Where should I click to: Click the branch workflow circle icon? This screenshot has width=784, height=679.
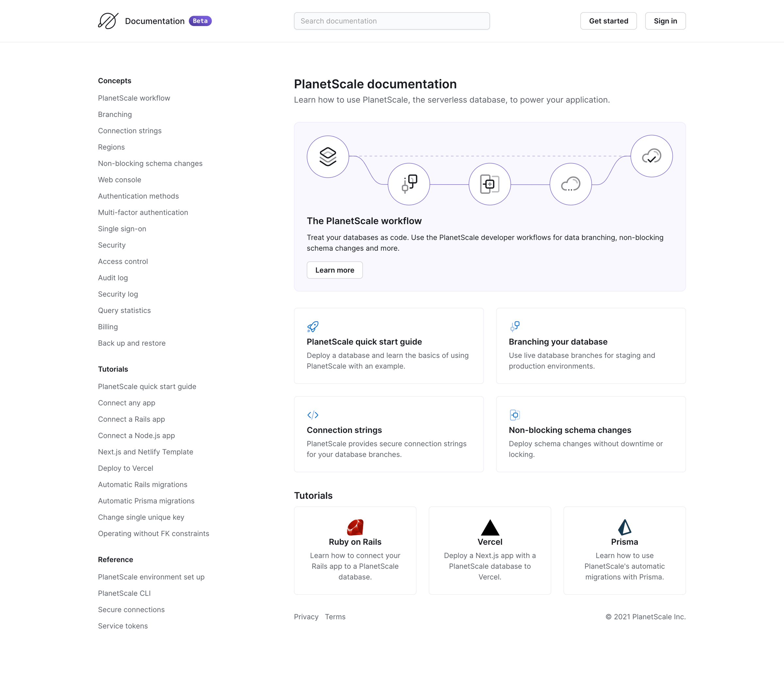click(x=409, y=184)
